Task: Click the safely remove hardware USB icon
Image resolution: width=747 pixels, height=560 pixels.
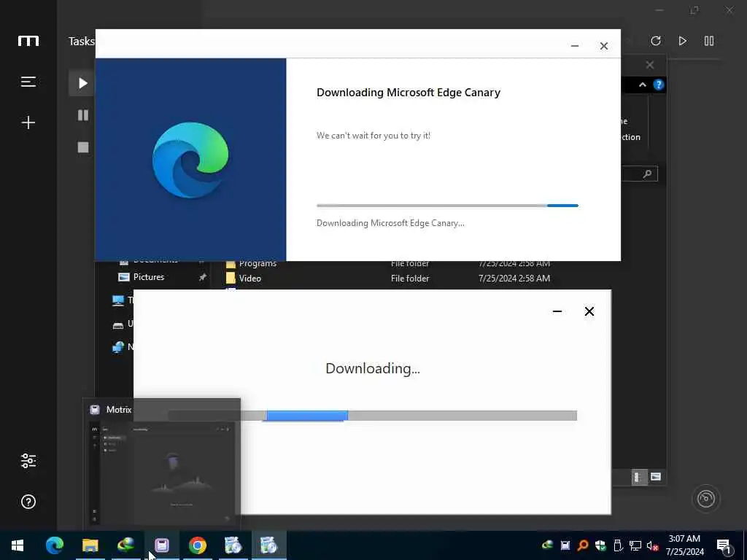Action: tap(618, 545)
